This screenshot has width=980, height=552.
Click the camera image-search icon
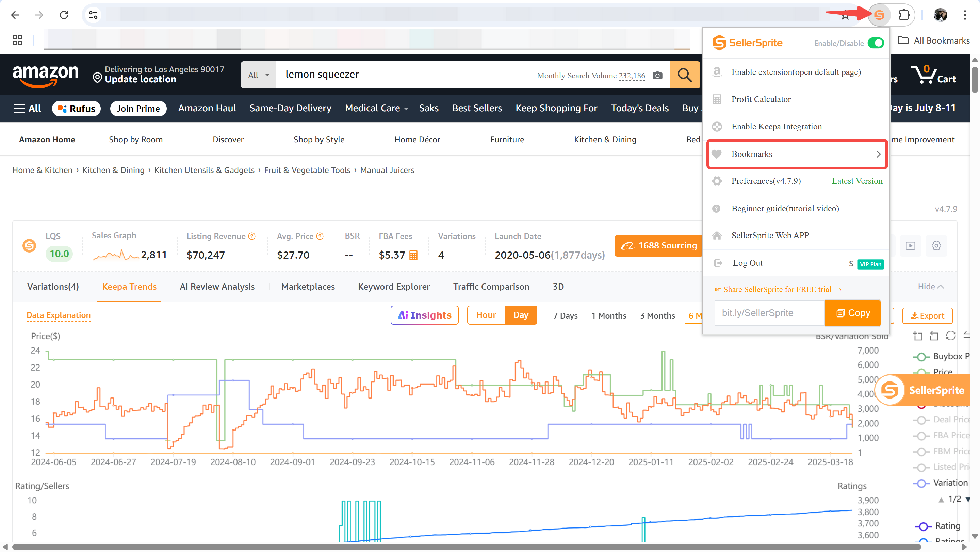coord(657,75)
